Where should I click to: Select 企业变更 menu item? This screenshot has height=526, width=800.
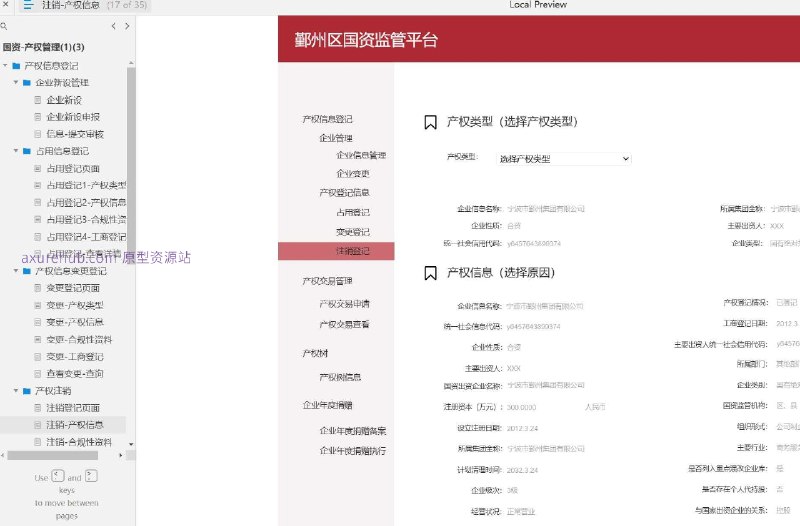(353, 173)
